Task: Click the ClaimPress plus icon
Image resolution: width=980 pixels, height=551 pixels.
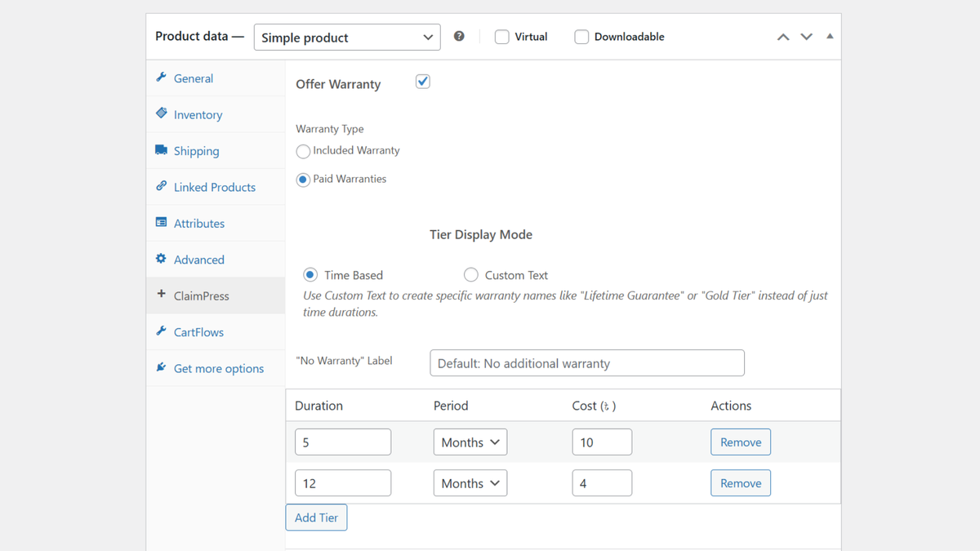Action: (x=161, y=295)
